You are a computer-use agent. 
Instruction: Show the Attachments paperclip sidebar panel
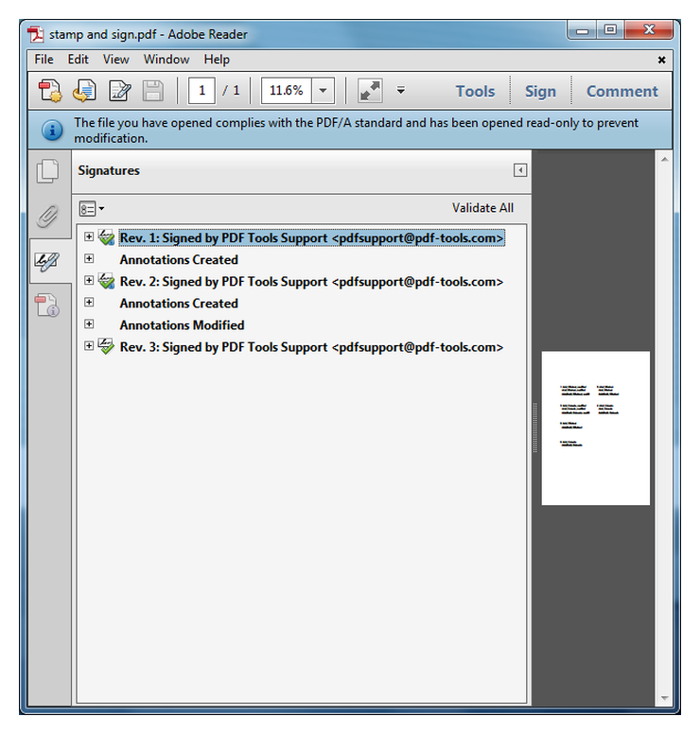(x=47, y=216)
